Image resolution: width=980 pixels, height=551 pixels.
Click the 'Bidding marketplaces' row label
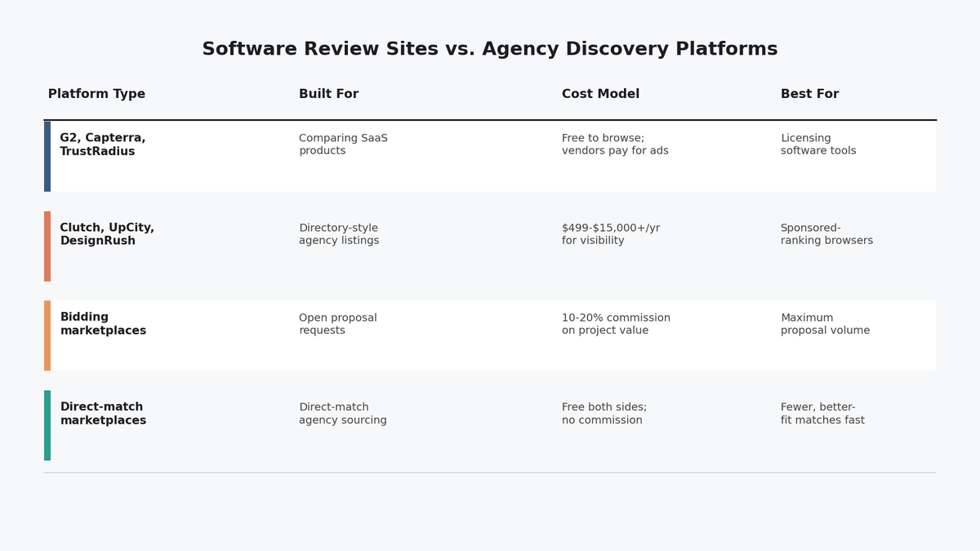tap(103, 325)
